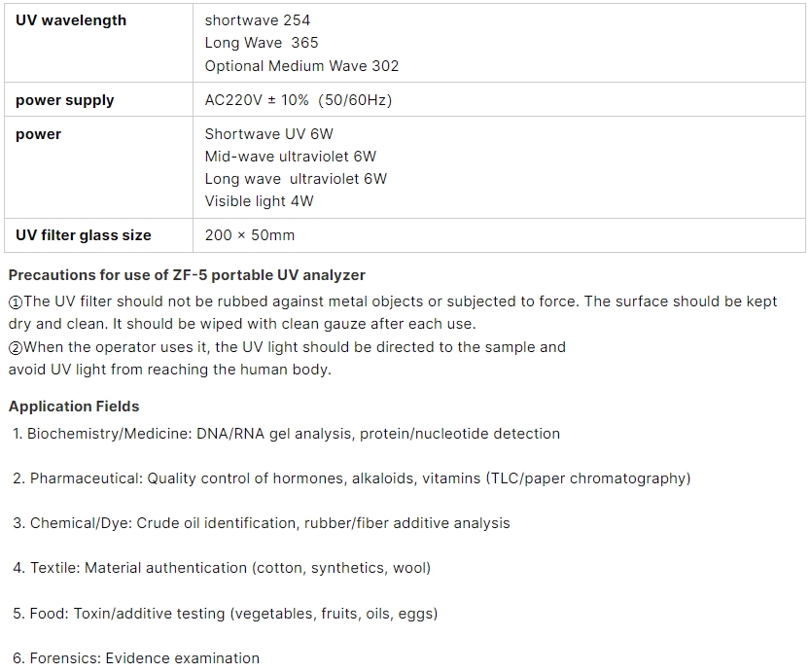The image size is (811, 672).
Task: Click the 'Precautions for use of ZF-5' heading
Action: click(x=187, y=275)
